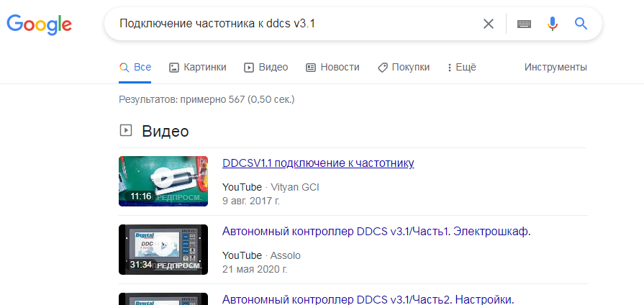This screenshot has height=305, width=644.
Task: Open Автономный контроллер Часть2. Настройки link
Action: pyautogui.click(x=368, y=299)
